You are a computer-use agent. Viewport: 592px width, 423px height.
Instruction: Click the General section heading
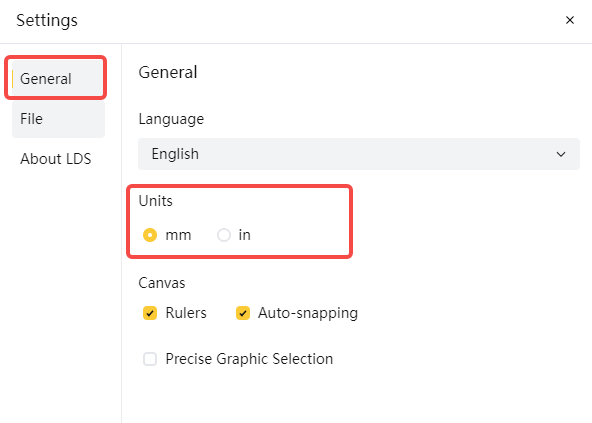(168, 72)
